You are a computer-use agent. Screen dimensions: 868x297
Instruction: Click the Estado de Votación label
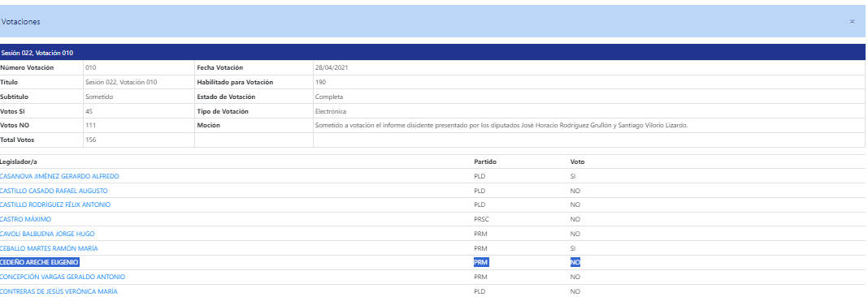point(227,97)
